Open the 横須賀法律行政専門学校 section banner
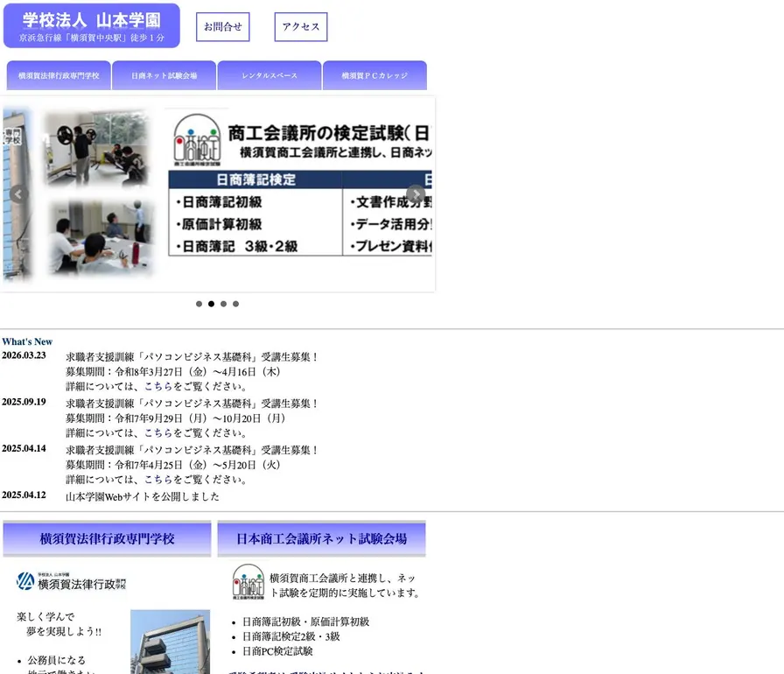Image resolution: width=784 pixels, height=674 pixels. (x=107, y=538)
